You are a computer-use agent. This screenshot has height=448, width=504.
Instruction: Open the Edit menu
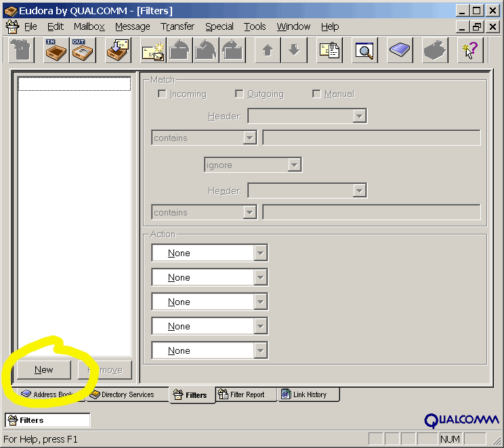click(56, 26)
